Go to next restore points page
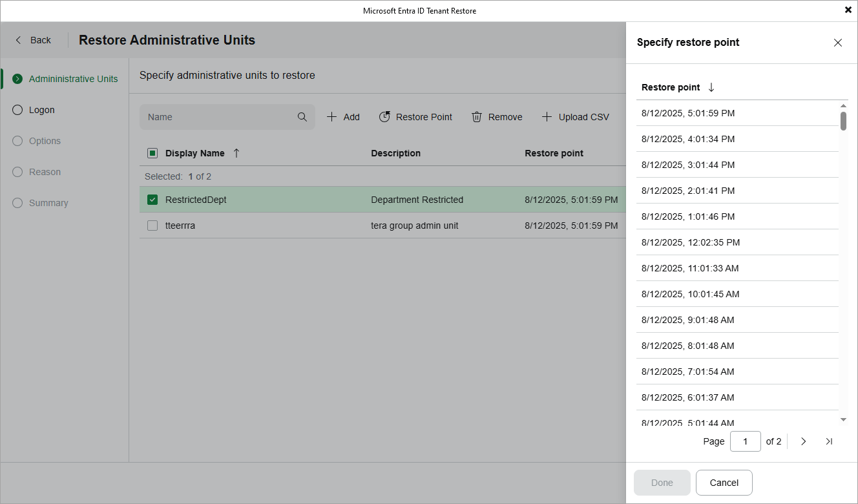The height and width of the screenshot is (504, 858). point(803,441)
